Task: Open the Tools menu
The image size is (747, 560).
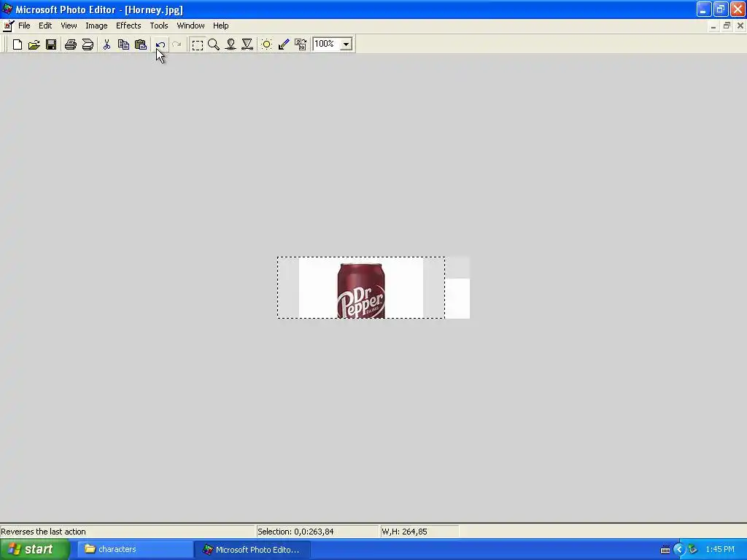Action: tap(158, 26)
